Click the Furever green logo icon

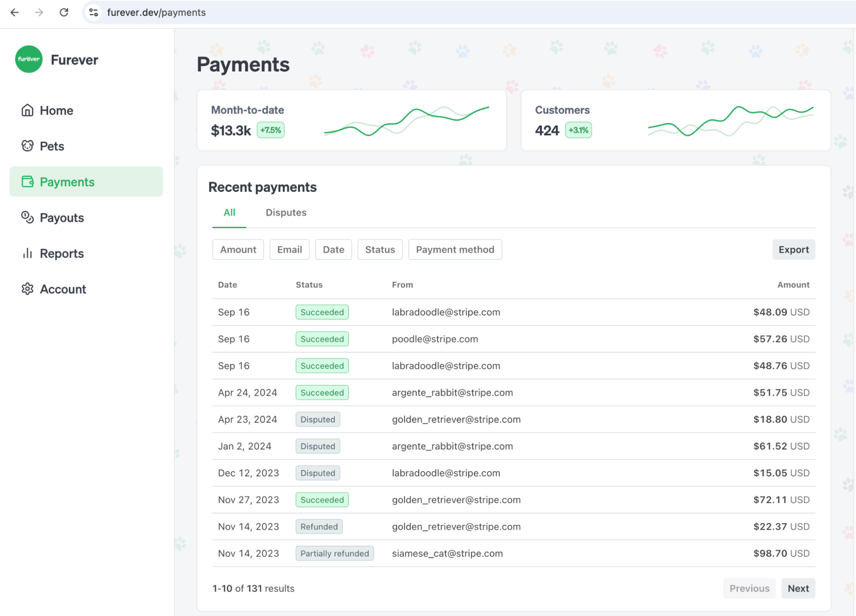click(x=29, y=59)
